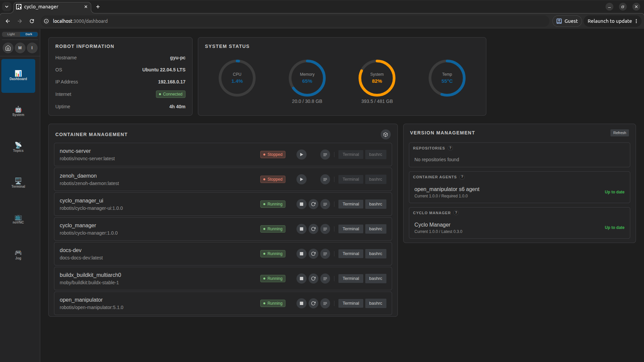Click the Memory usage gauge

click(x=307, y=78)
